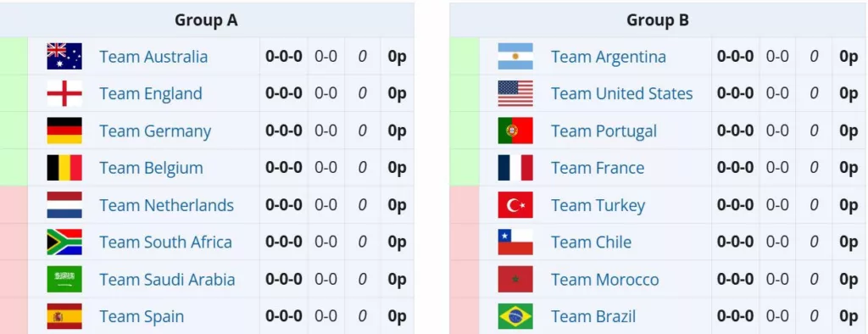Click the Saudi Arabia flag icon
Image resolution: width=868 pixels, height=334 pixels.
point(64,279)
